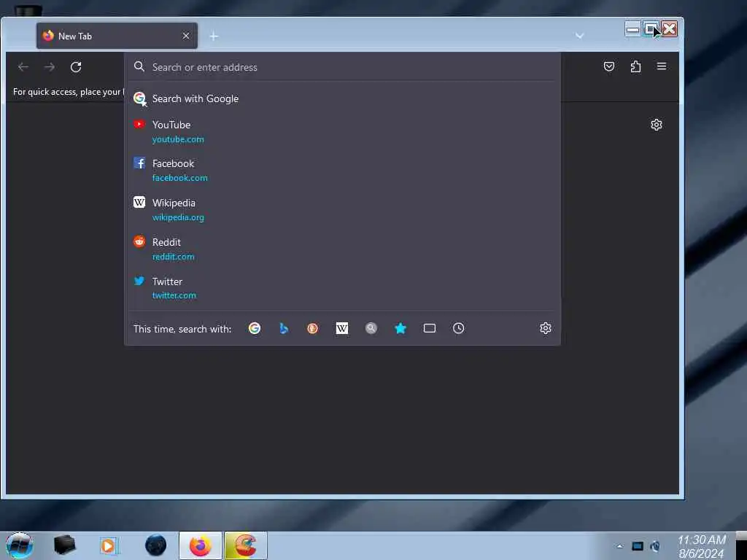The image size is (747, 560).
Task: Open the dark globe taskbar icon
Action: click(156, 545)
